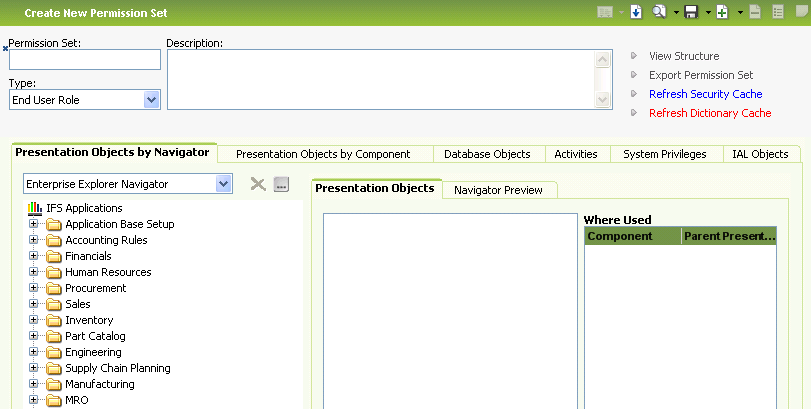Click the populate document icon with blue arrow
The width and height of the screenshot is (811, 409).
pos(635,13)
